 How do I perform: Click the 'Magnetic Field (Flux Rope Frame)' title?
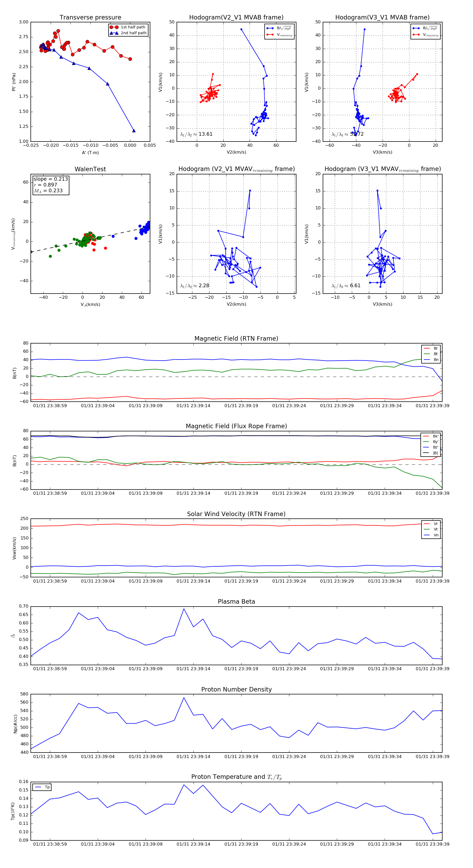236,426
